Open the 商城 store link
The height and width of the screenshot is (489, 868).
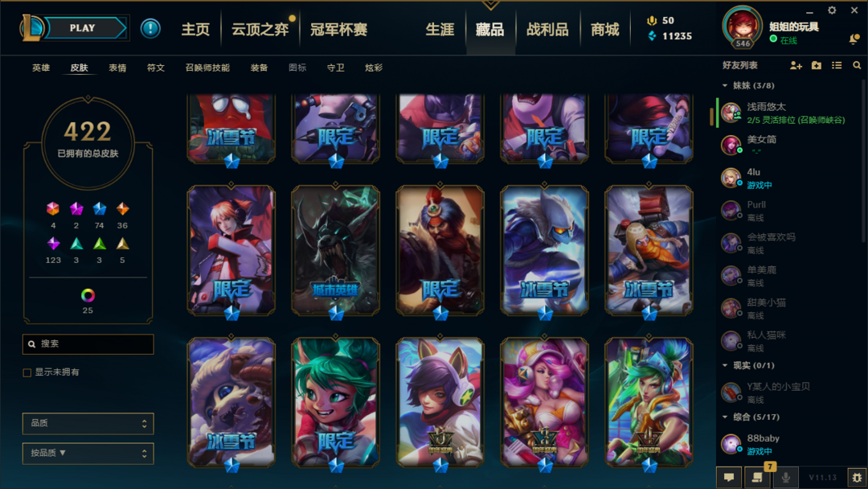tap(604, 29)
